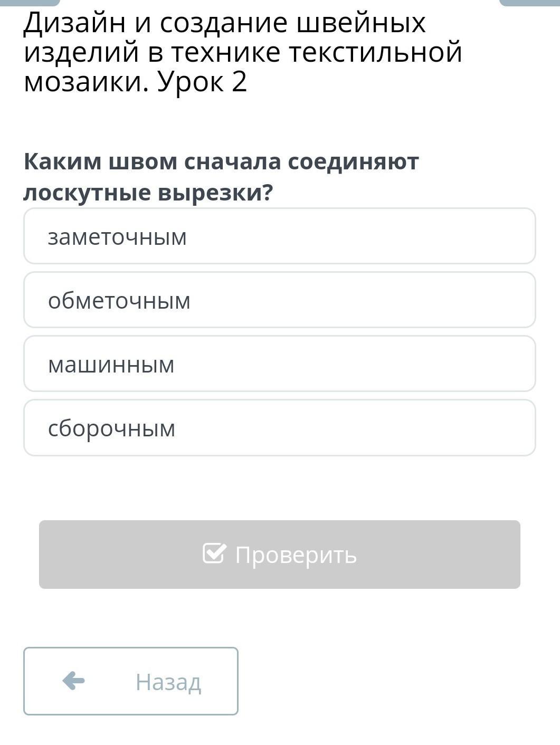Tap the word 'обметочным' in second option
This screenshot has width=560, height=745.
(119, 301)
